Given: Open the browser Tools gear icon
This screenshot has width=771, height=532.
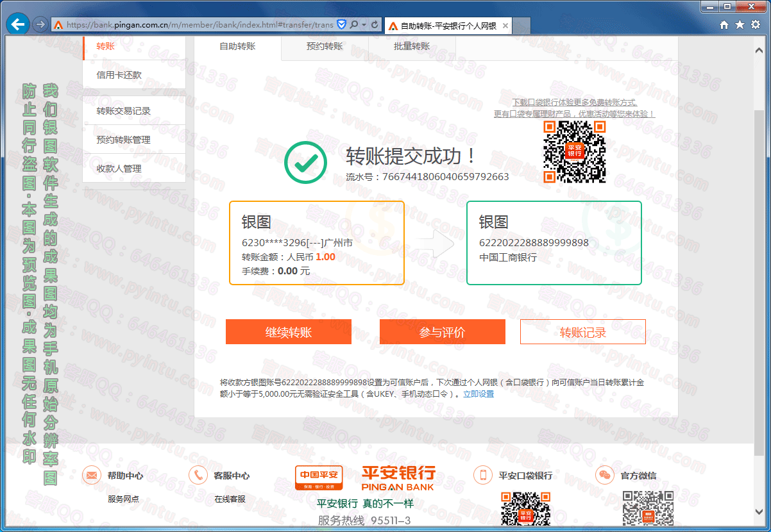Looking at the screenshot, I should click(755, 25).
